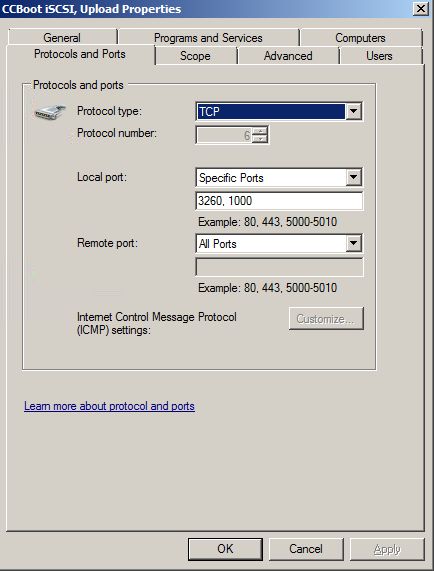Select the Protocols and Ports tab
The height and width of the screenshot is (571, 434).
pyautogui.click(x=80, y=54)
